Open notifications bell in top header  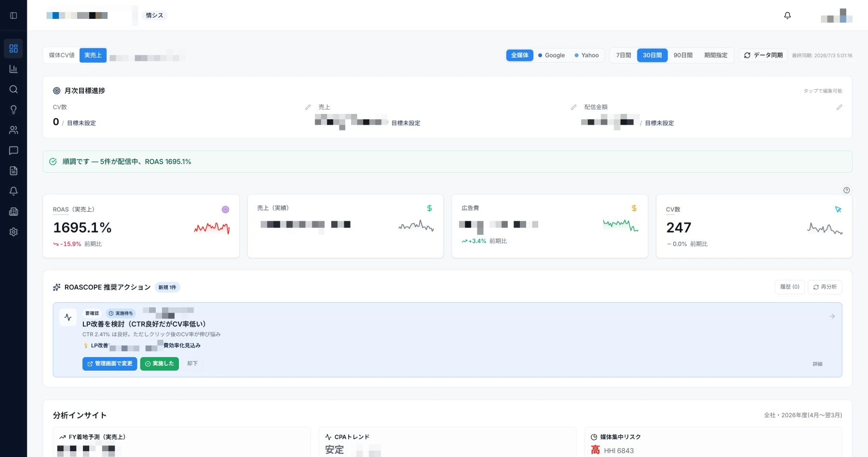pyautogui.click(x=787, y=15)
